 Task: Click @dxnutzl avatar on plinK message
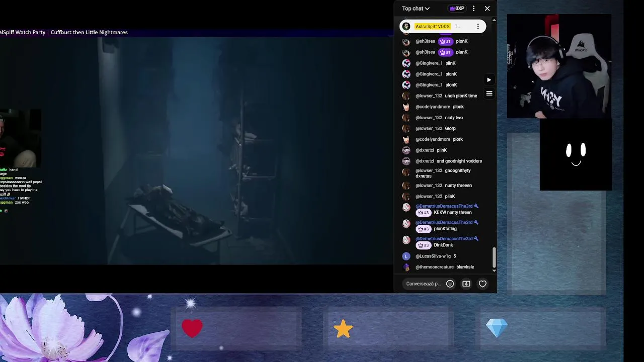point(406,150)
